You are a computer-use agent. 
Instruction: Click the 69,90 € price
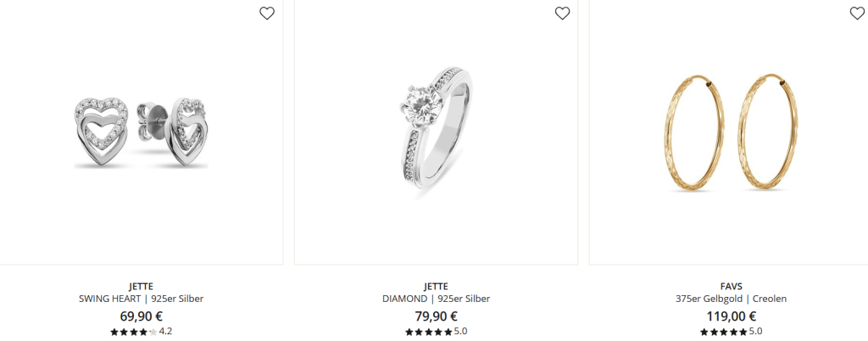point(142,316)
